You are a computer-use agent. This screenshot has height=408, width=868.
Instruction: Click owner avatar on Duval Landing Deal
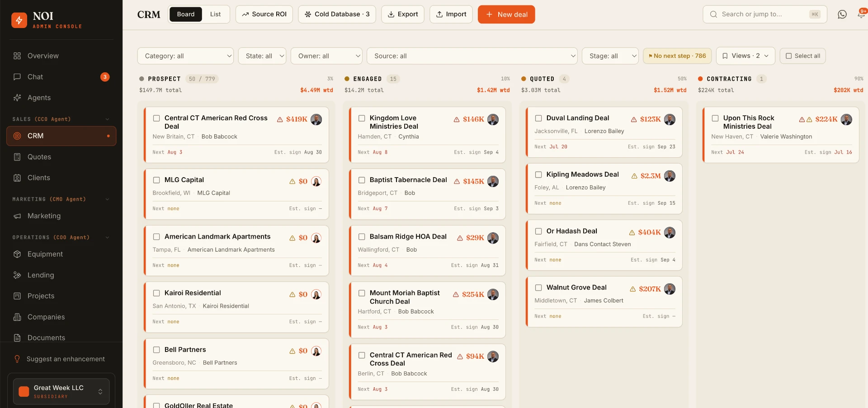(670, 119)
